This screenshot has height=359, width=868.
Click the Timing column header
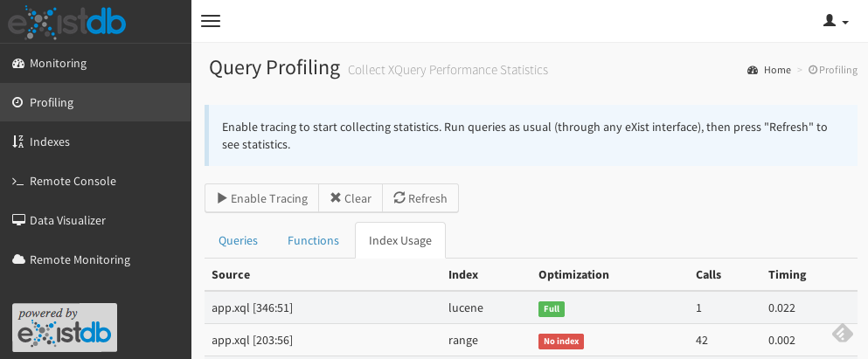tap(787, 274)
